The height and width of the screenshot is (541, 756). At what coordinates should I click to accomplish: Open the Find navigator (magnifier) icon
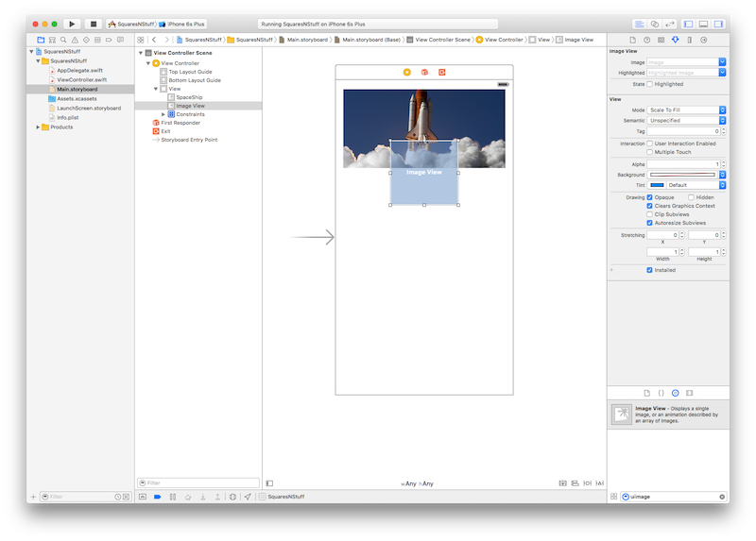63,40
